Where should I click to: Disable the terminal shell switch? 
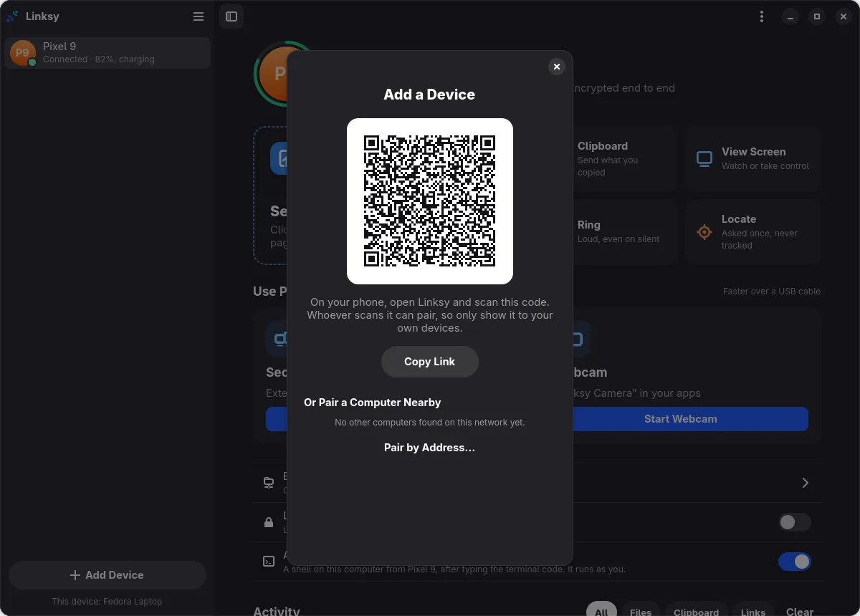click(795, 562)
